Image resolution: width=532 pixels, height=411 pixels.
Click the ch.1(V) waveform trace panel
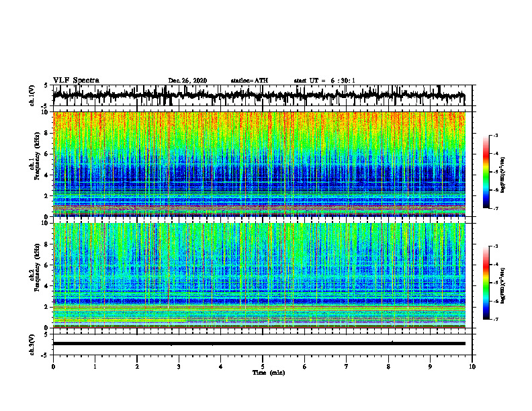pyautogui.click(x=262, y=95)
